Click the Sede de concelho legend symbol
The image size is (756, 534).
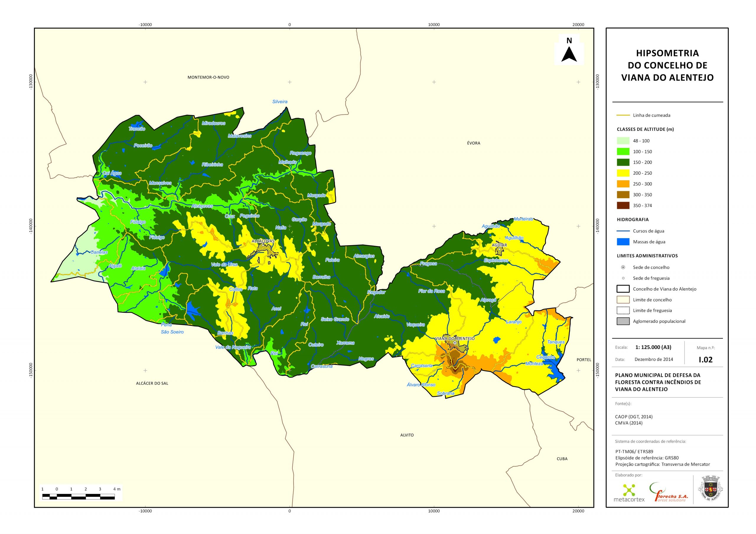[x=623, y=267]
